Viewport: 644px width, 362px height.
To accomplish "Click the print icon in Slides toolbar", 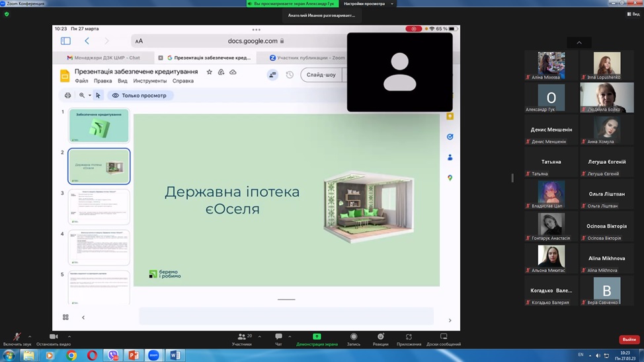I will (x=67, y=95).
